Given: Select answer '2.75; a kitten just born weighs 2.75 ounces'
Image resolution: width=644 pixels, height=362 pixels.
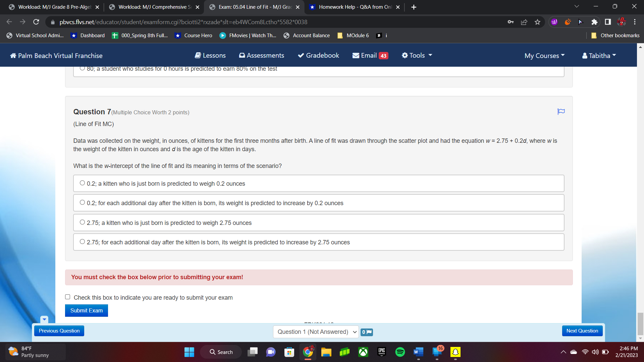Looking at the screenshot, I should pos(82,222).
